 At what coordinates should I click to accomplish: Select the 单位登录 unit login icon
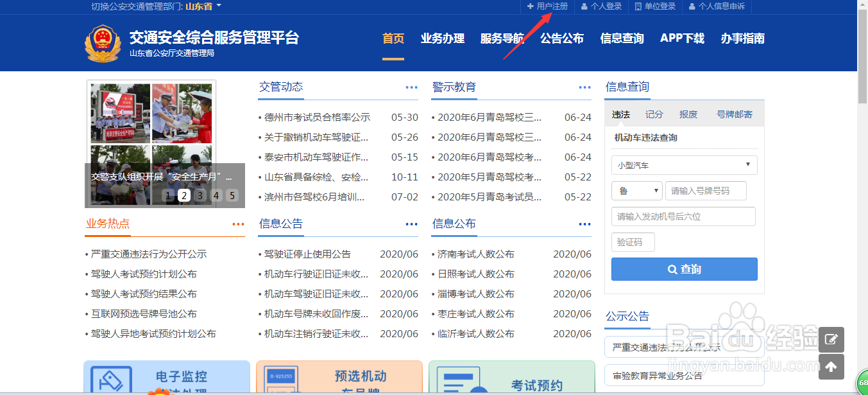(x=654, y=6)
